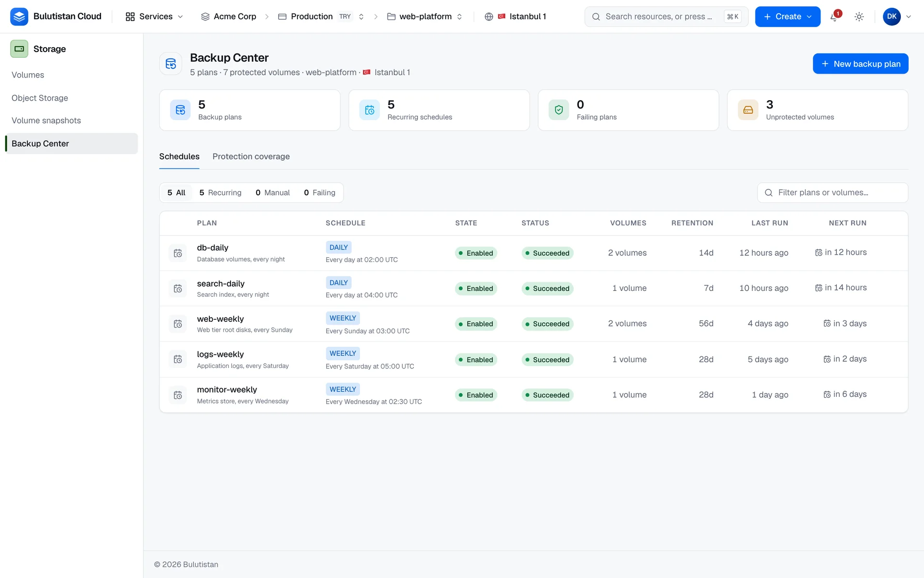
Task: Click the Backup plans card icon
Action: 180,110
